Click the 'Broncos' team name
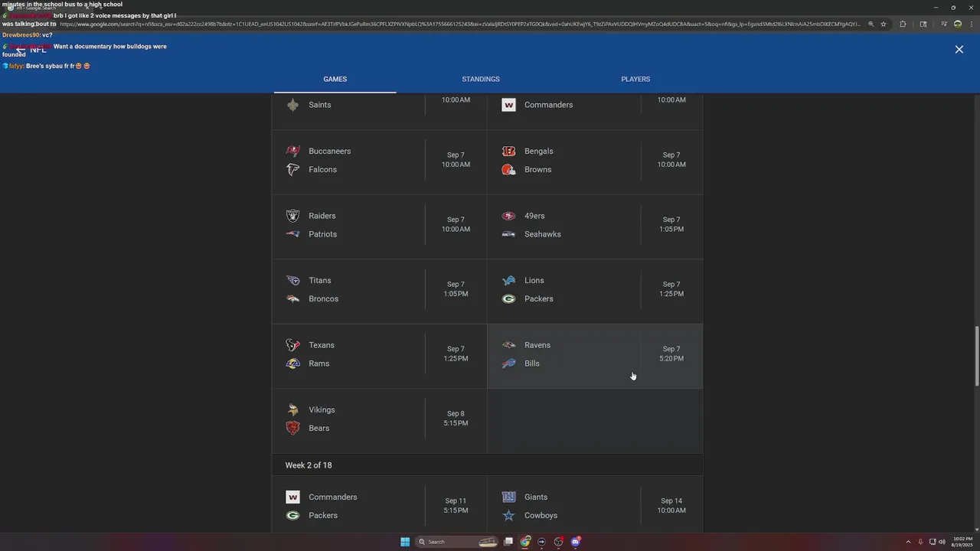980x551 pixels. pos(323,298)
